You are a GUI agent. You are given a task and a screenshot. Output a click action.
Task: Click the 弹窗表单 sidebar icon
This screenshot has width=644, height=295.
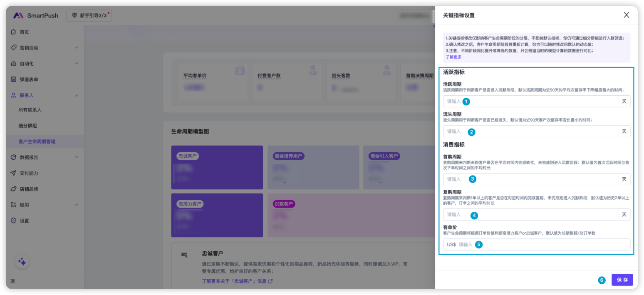(x=14, y=79)
